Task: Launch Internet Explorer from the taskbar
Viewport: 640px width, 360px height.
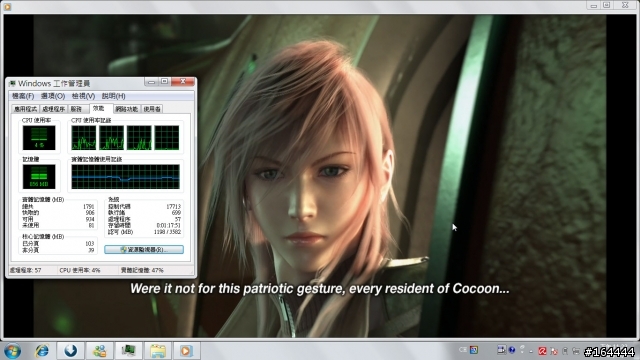Action: tap(41, 351)
